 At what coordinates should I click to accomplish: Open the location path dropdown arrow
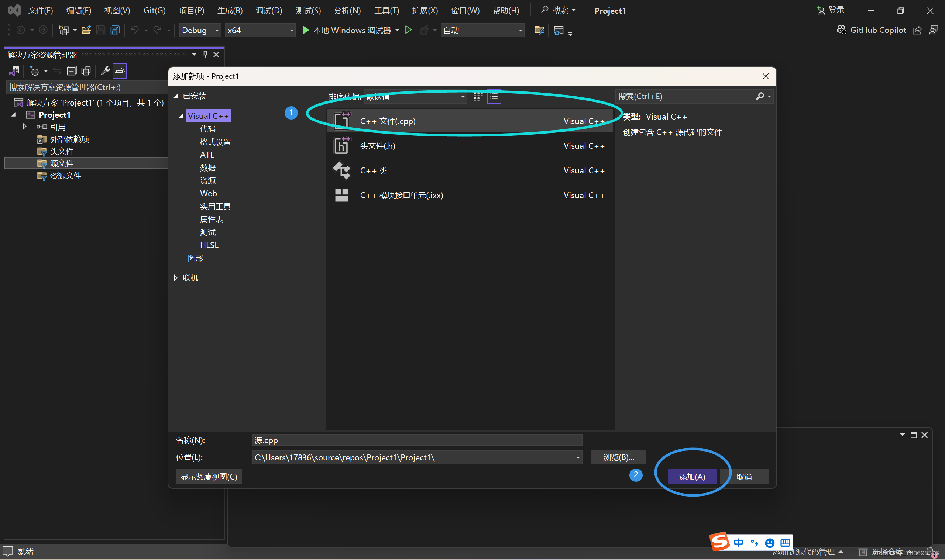578,457
